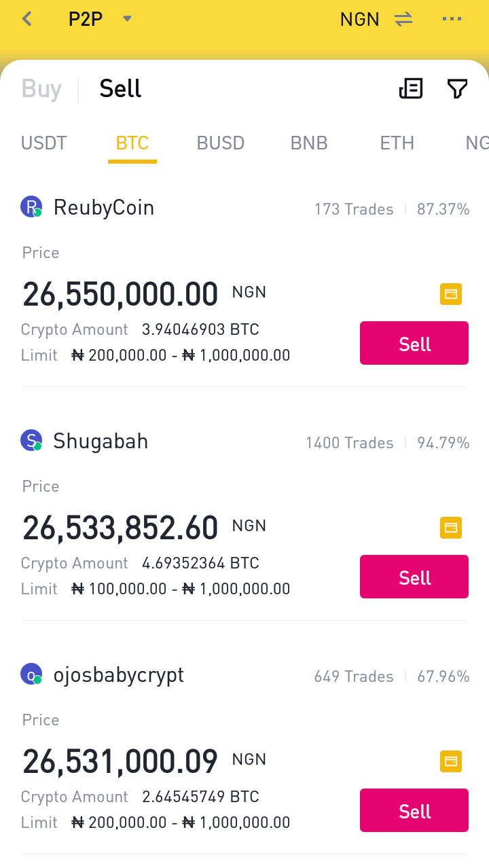Open the filter funnel icon
The height and width of the screenshot is (868, 489).
tap(457, 88)
